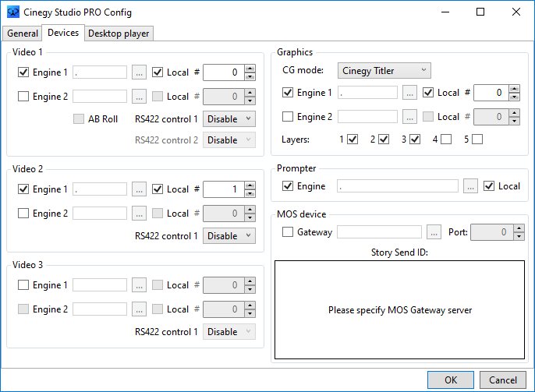Screen dimensions: 535x392
Task: Browse for MOS Gateway server
Action: (x=434, y=231)
